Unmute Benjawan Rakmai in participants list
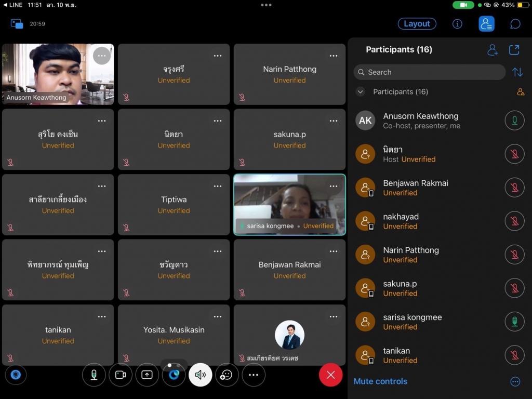 coord(514,187)
